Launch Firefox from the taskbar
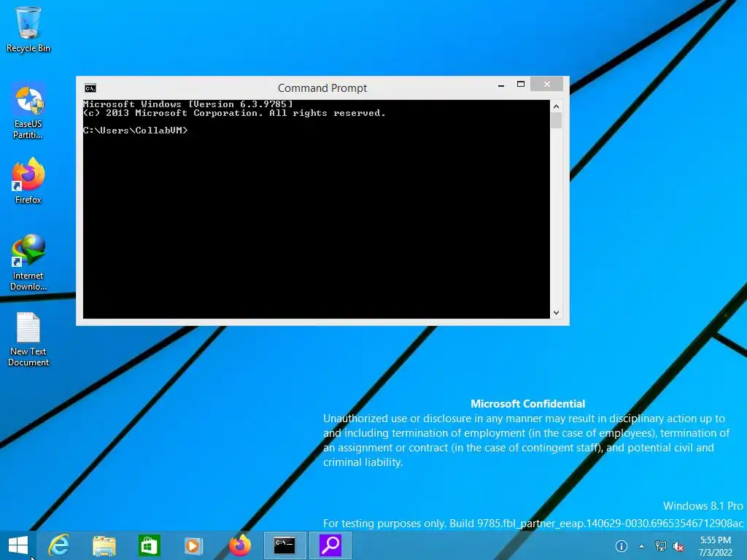This screenshot has height=560, width=747. [x=239, y=545]
